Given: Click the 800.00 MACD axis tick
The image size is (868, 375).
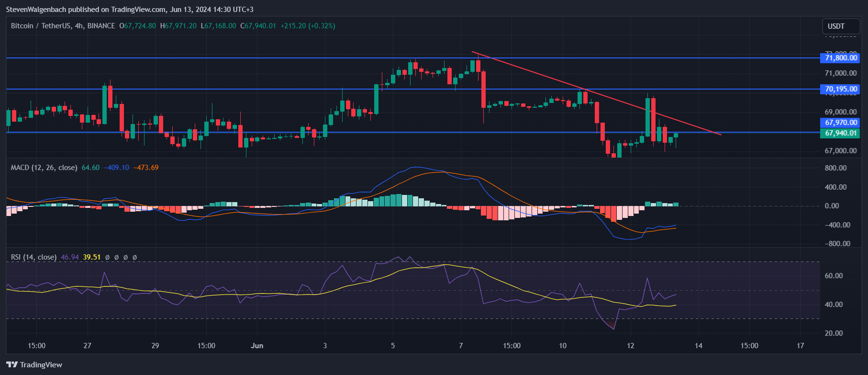Looking at the screenshot, I should click(835, 168).
